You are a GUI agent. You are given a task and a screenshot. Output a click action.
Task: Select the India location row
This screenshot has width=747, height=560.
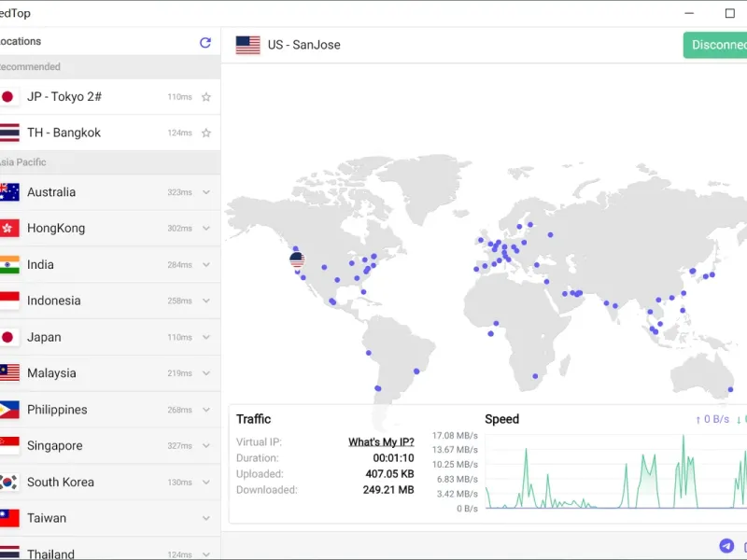110,265
